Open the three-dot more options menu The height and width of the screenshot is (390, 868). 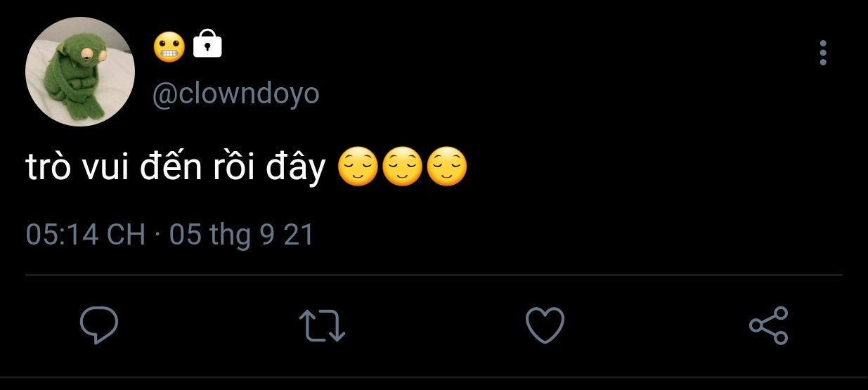(823, 53)
